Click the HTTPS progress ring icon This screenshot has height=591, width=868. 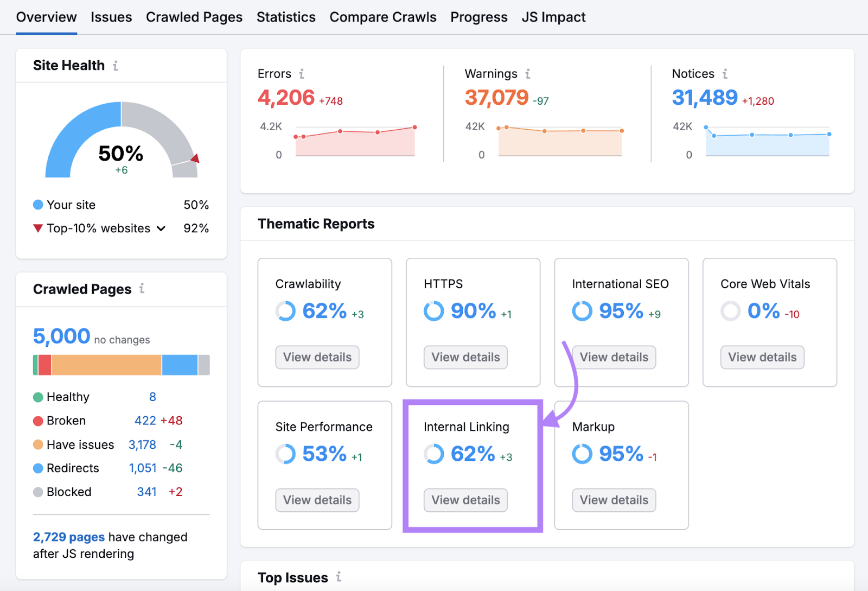434,311
